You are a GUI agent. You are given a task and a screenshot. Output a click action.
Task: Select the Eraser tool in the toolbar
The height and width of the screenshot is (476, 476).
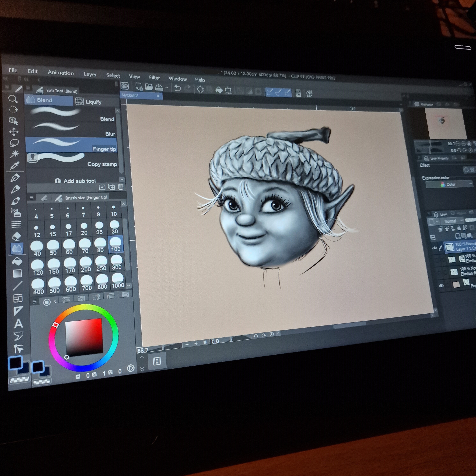pyautogui.click(x=17, y=237)
